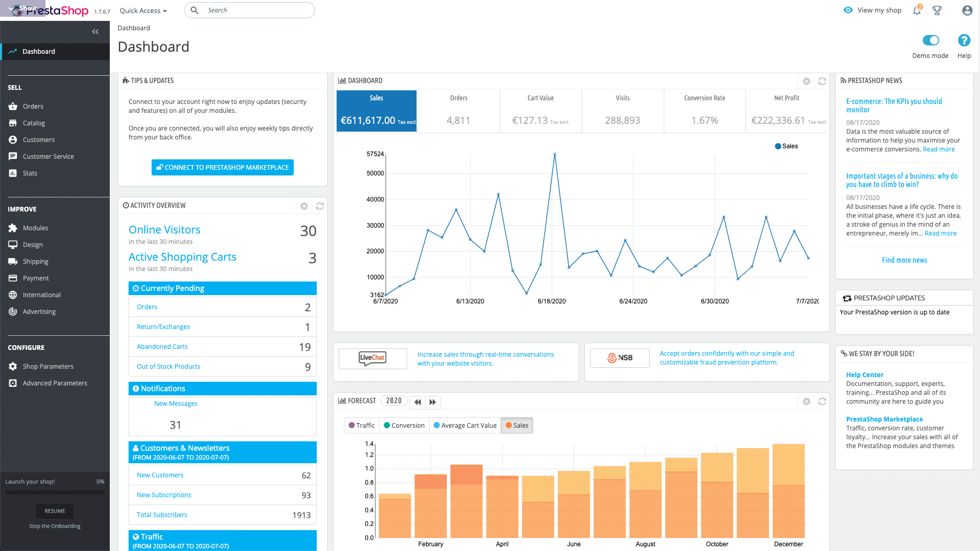Collapse the left sidebar with the chevron
This screenshot has width=980, height=551.
click(x=95, y=31)
